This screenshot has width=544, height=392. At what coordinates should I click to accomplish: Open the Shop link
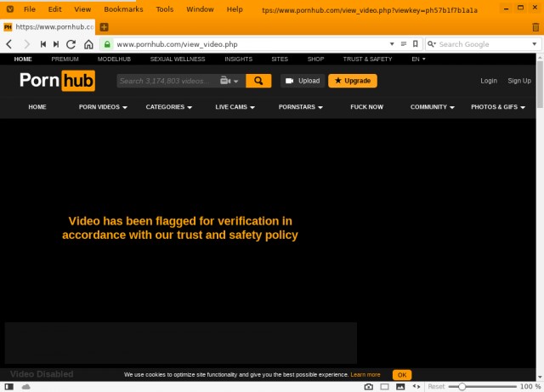point(315,59)
